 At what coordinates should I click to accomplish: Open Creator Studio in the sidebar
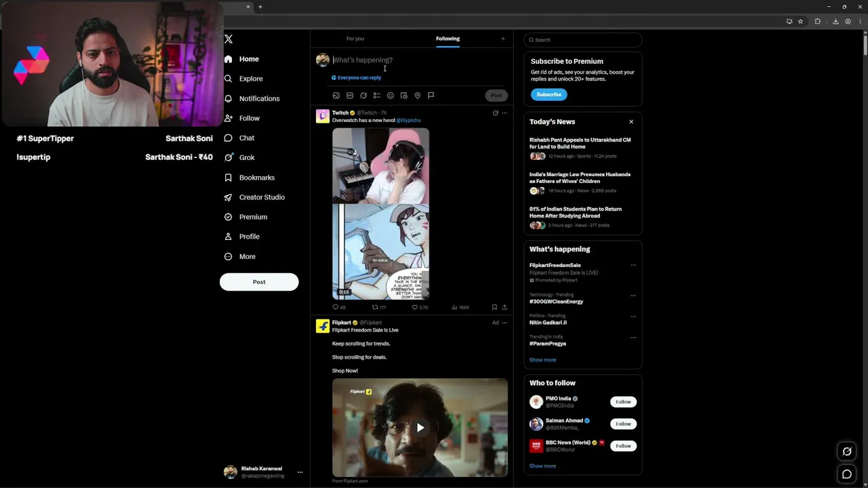pyautogui.click(x=254, y=197)
